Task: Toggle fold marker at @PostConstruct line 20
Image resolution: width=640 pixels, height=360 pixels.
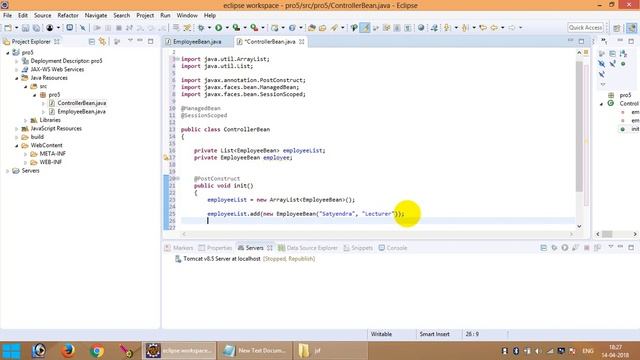Action: (x=178, y=179)
